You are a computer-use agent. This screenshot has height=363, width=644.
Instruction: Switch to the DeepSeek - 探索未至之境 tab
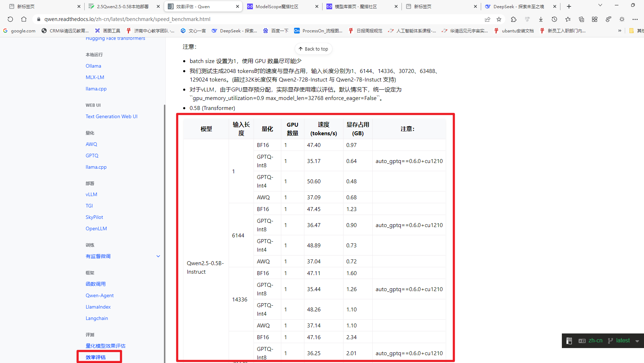coord(518,6)
